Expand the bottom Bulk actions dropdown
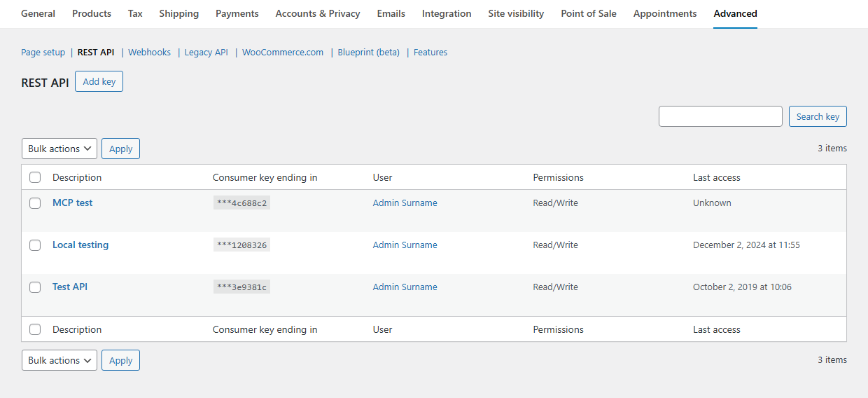868x398 pixels. pyautogui.click(x=59, y=360)
